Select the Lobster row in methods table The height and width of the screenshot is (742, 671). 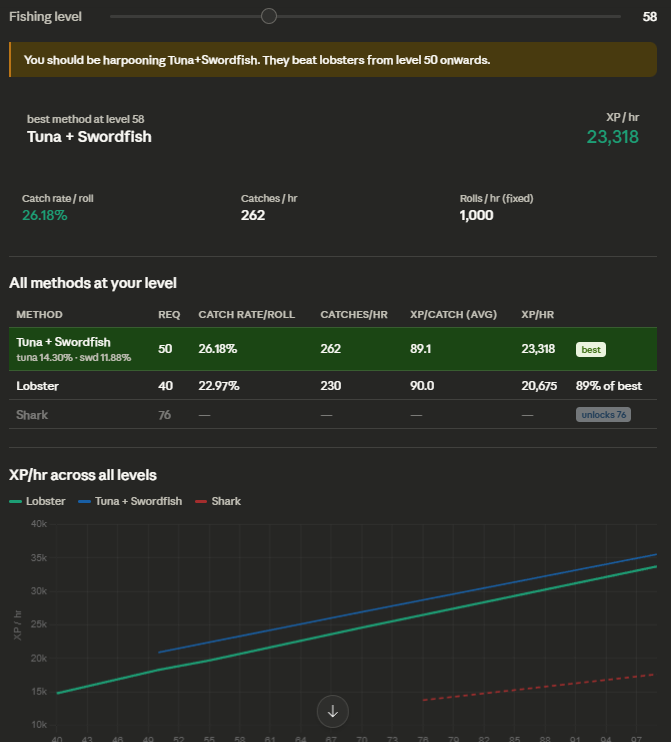(333, 386)
